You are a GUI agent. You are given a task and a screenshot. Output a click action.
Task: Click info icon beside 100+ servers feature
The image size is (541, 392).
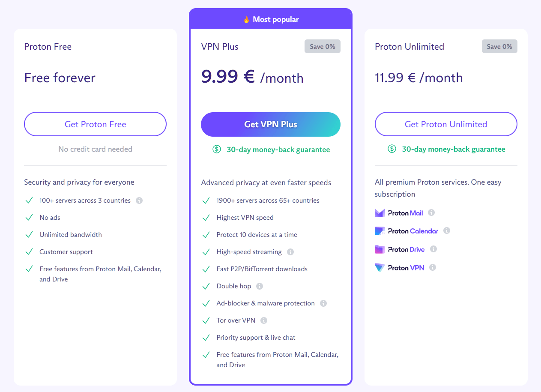coord(139,200)
